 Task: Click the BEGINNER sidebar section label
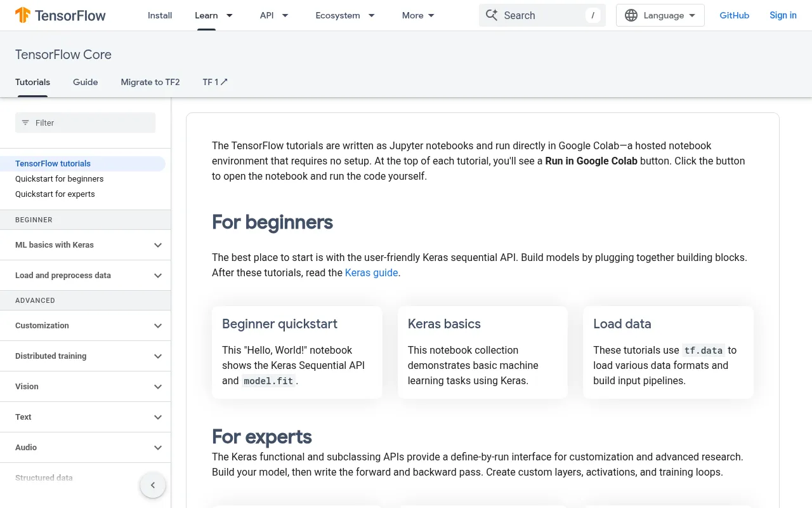[x=34, y=220]
